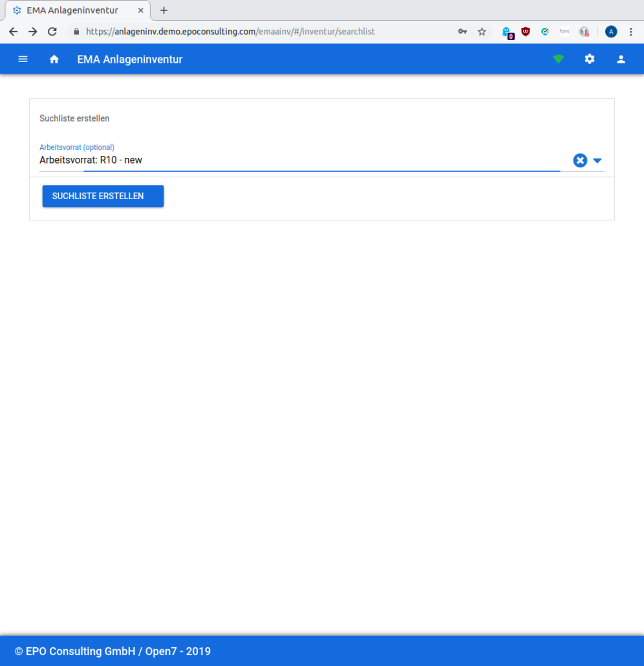Image resolution: width=644 pixels, height=666 pixels.
Task: Open the globe extension with red badge
Action: 584,32
